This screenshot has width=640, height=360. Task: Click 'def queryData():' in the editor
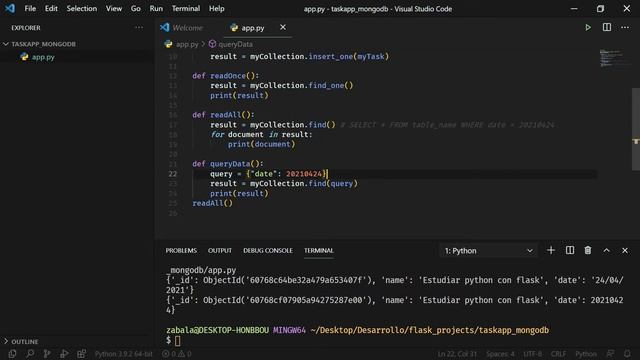point(228,164)
